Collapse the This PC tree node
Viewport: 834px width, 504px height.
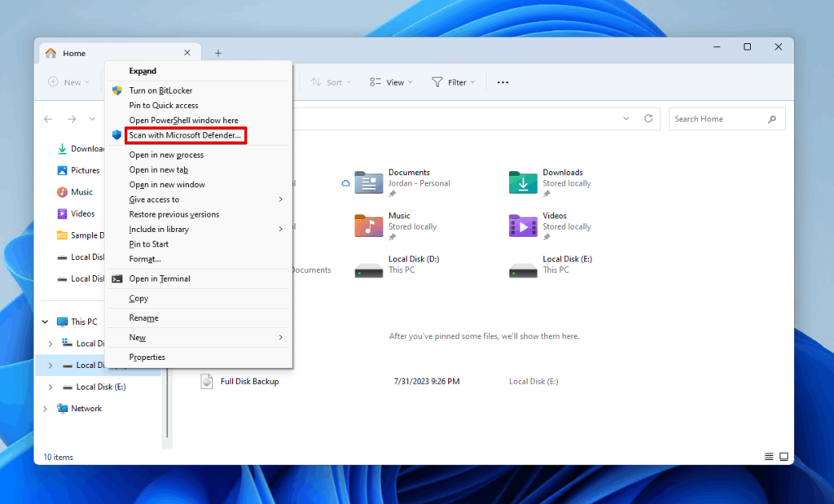[x=46, y=321]
